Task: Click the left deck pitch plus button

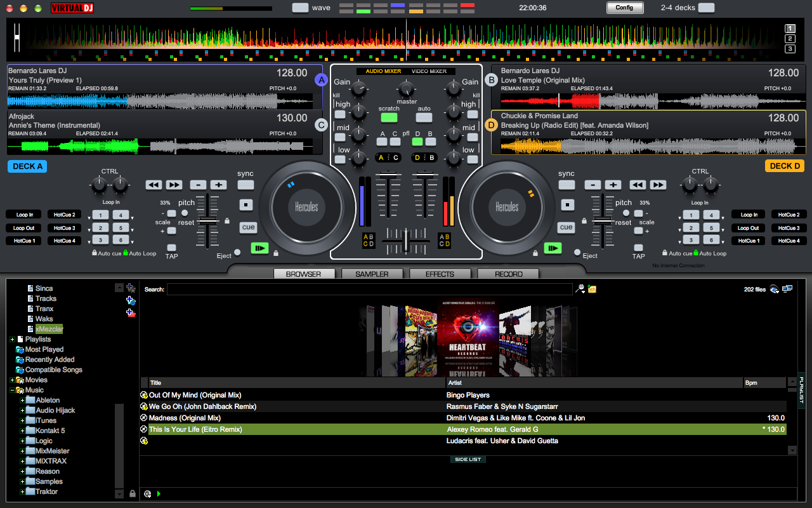Action: click(219, 185)
